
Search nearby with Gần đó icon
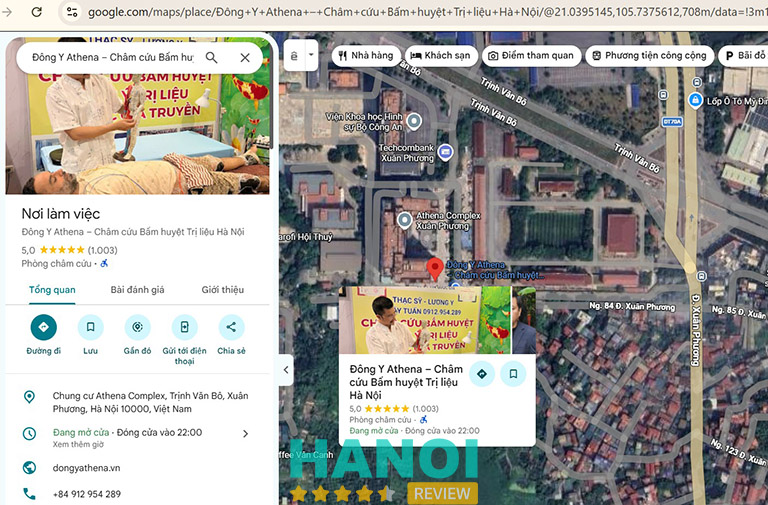tap(138, 327)
